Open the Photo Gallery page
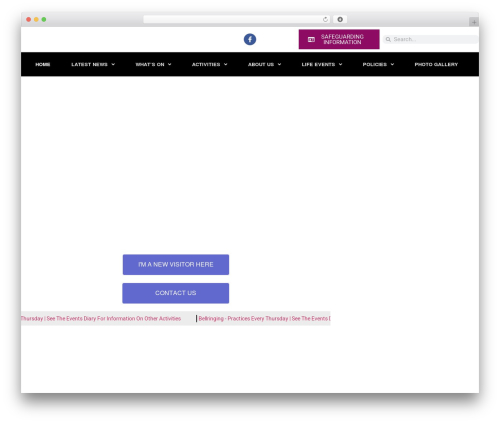Viewport: 500px width, 423px height. [x=436, y=64]
